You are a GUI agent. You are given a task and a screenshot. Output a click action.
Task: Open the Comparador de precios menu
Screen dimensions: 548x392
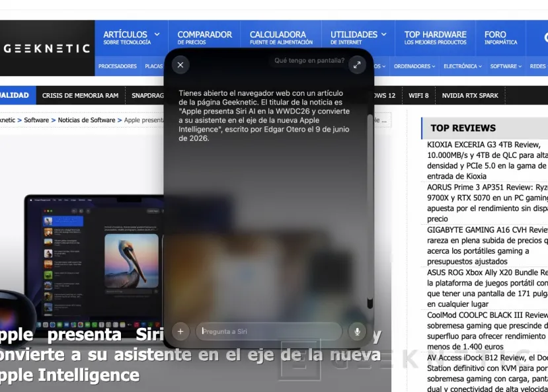(204, 38)
